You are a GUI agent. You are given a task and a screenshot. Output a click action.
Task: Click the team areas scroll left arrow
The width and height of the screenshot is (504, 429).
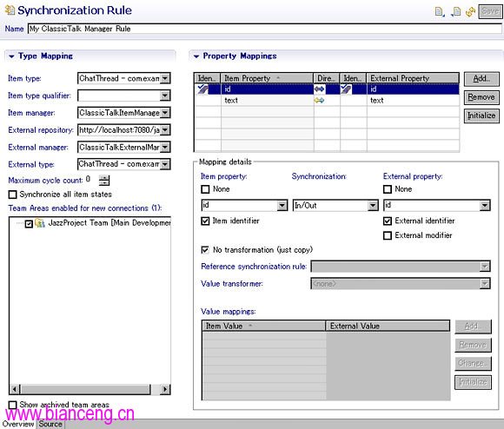coord(14,389)
